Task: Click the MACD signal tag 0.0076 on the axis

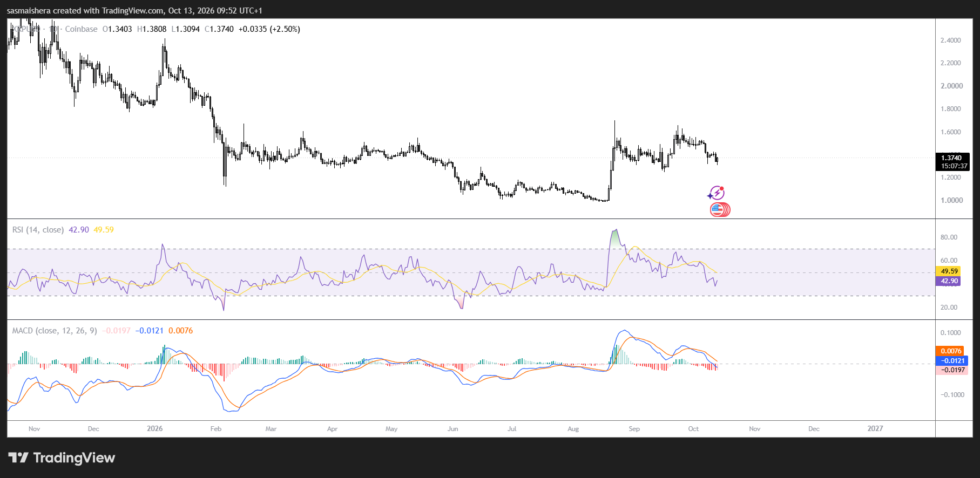Action: coord(950,351)
